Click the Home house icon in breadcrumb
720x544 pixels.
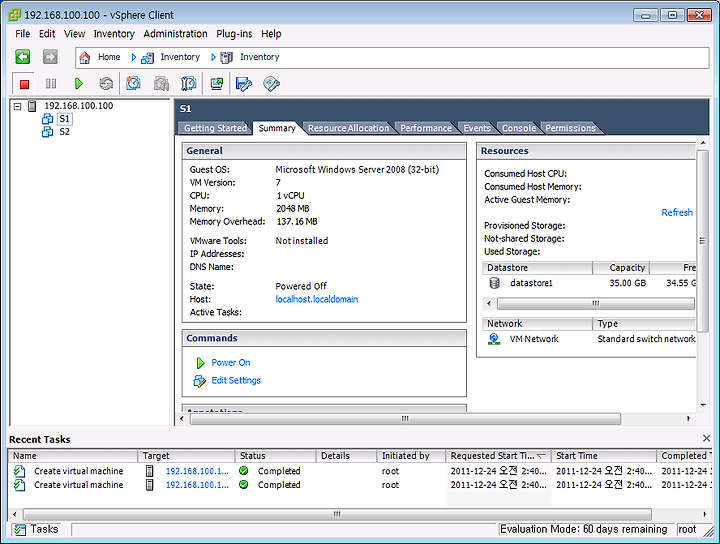(84, 57)
